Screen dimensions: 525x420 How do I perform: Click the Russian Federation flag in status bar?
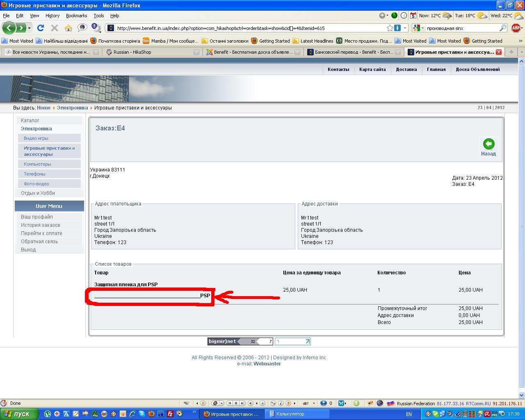click(391, 403)
